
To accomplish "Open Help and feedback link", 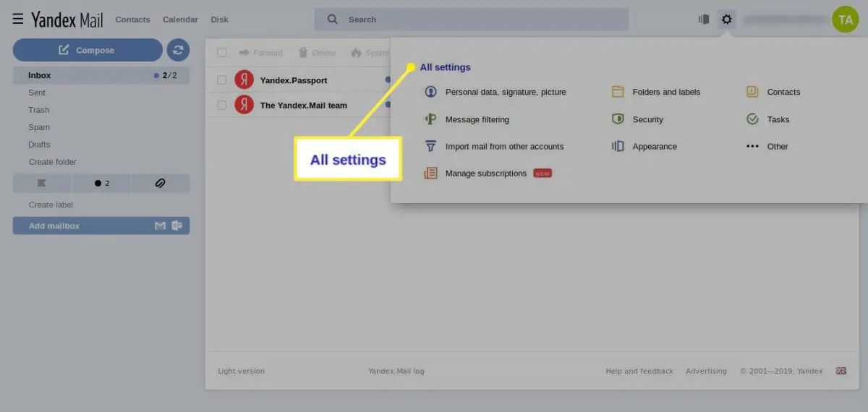I will click(x=639, y=371).
